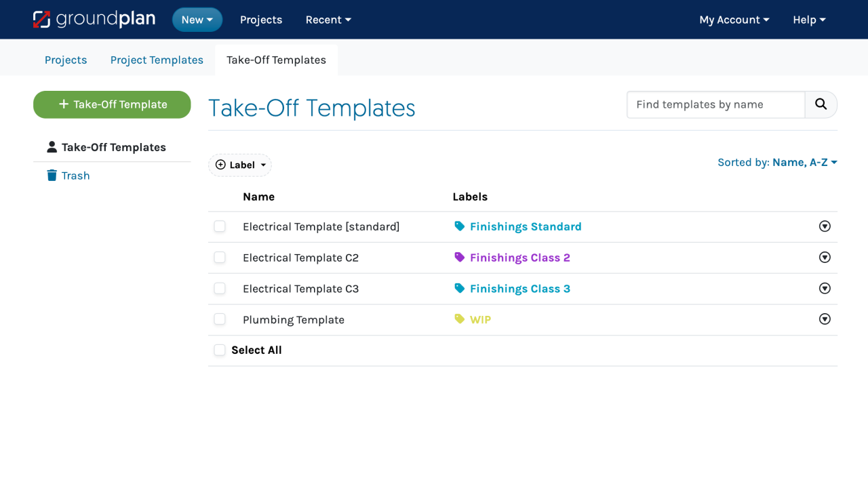The image size is (868, 488).
Task: Open the Label filter dropdown
Action: 240,165
